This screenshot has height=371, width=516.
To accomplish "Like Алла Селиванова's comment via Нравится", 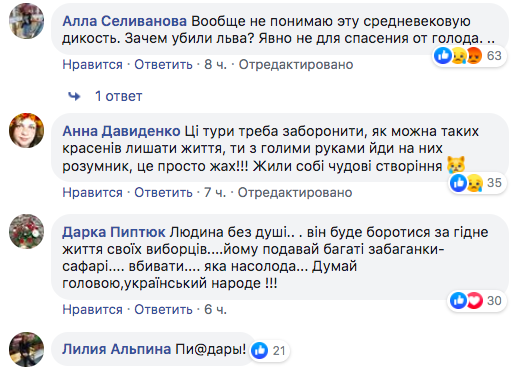I will [x=92, y=64].
